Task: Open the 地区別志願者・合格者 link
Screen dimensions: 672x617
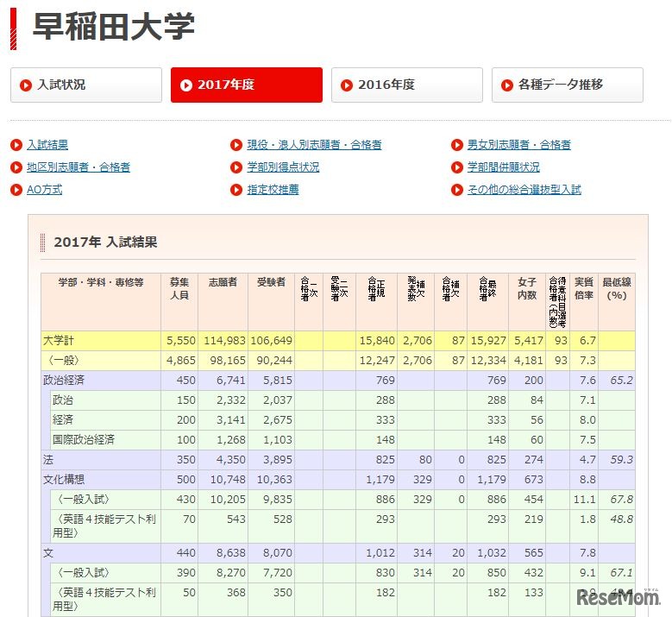Action: pos(79,167)
